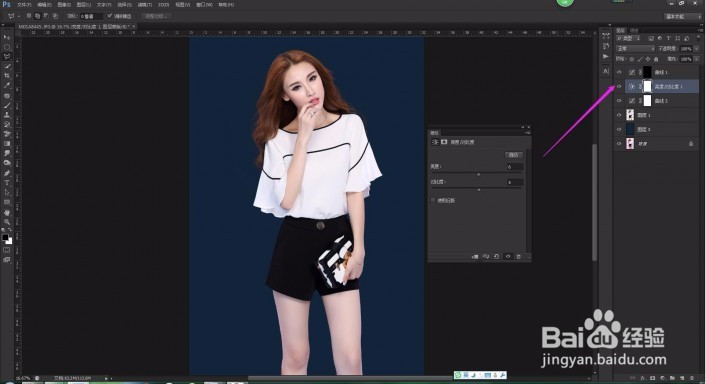Image resolution: width=705 pixels, height=384 pixels.
Task: Click the foreground color swatch
Action: point(5,237)
